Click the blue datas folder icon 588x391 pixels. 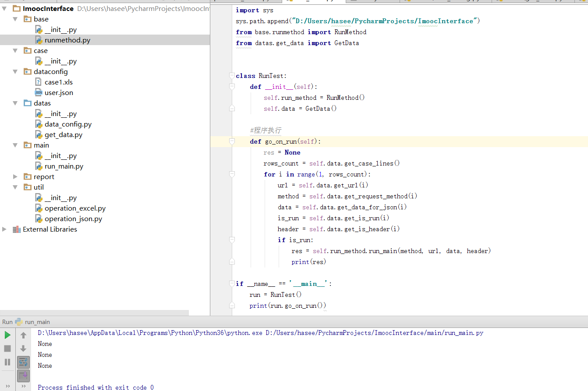click(x=28, y=103)
